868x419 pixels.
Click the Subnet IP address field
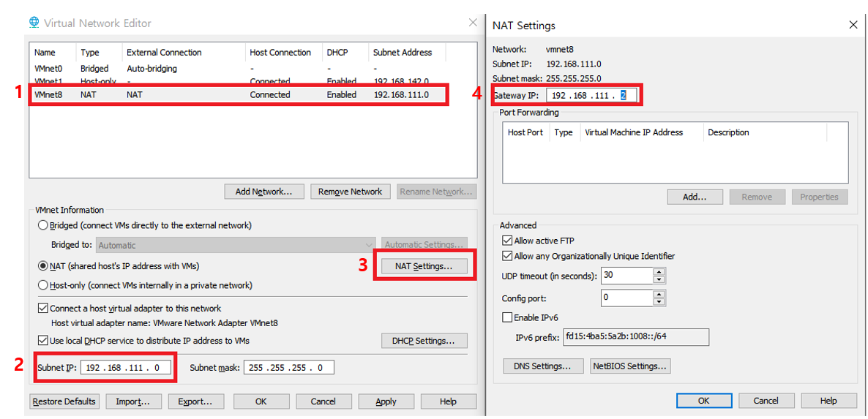tap(126, 368)
